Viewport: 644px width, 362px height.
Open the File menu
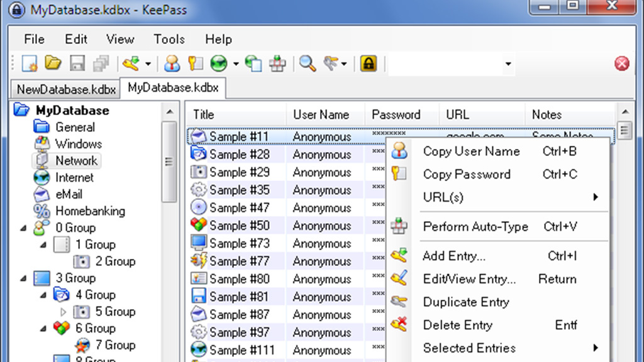click(34, 39)
